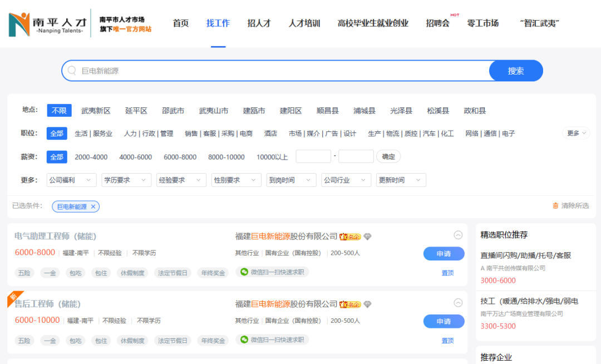Image resolution: width=601 pixels, height=364 pixels.
Task: Select 不限 location filter
Action: coord(59,110)
